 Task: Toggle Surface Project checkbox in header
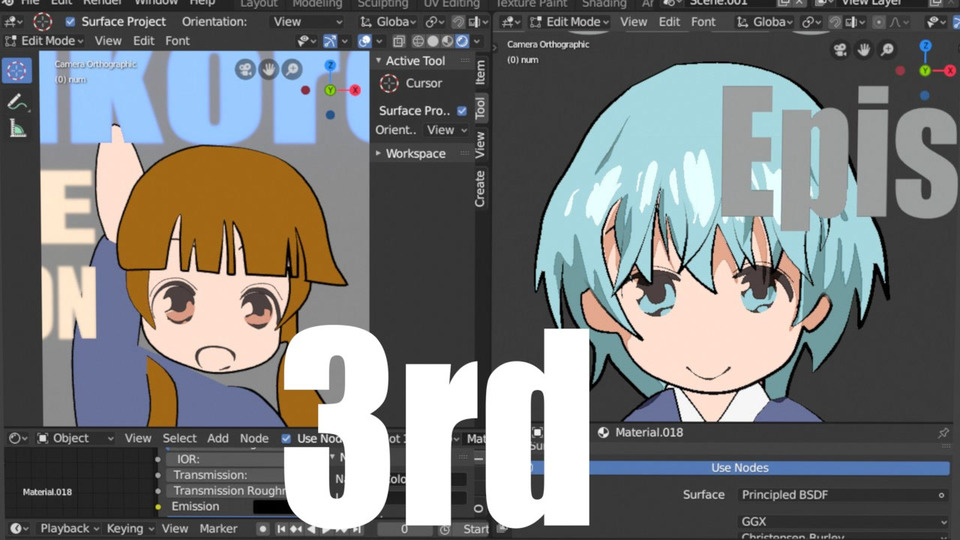point(70,22)
